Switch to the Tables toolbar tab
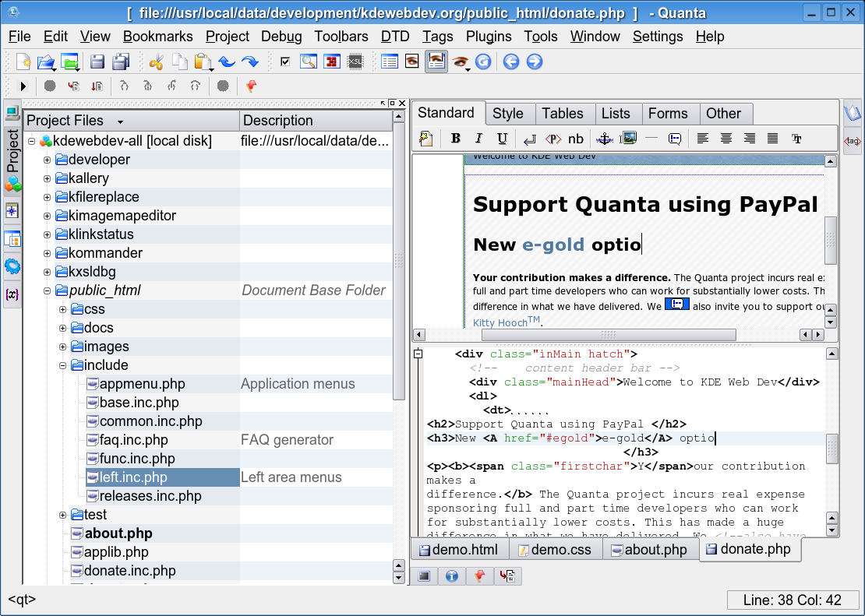 [562, 114]
